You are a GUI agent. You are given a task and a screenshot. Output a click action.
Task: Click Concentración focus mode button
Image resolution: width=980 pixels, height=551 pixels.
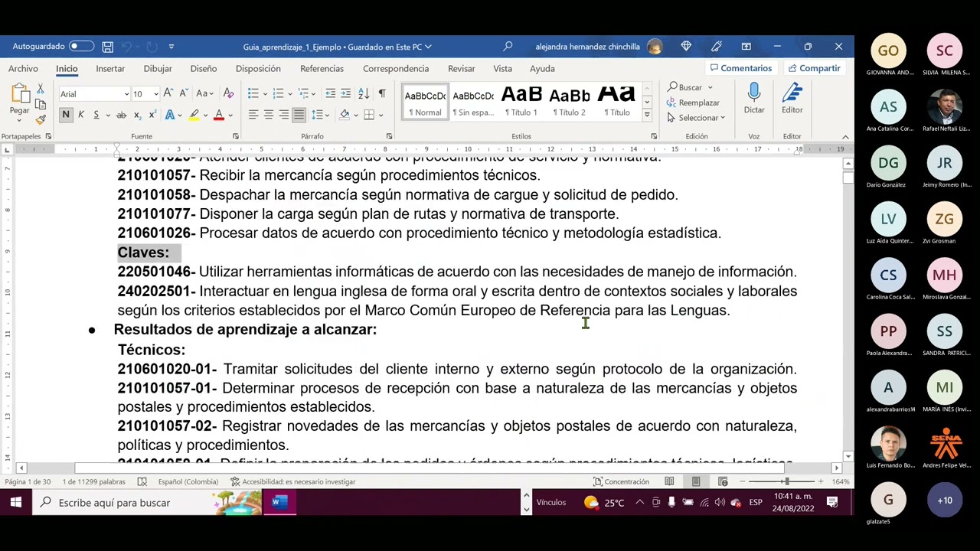click(621, 481)
